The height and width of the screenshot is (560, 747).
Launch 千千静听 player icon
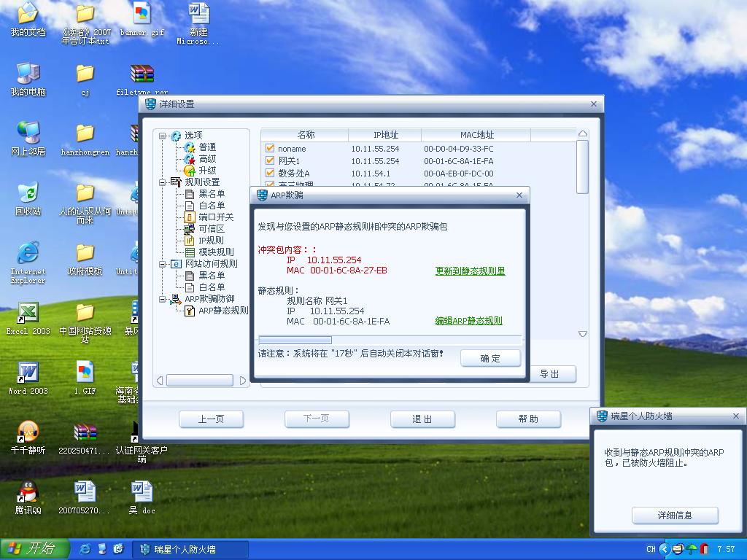28,438
